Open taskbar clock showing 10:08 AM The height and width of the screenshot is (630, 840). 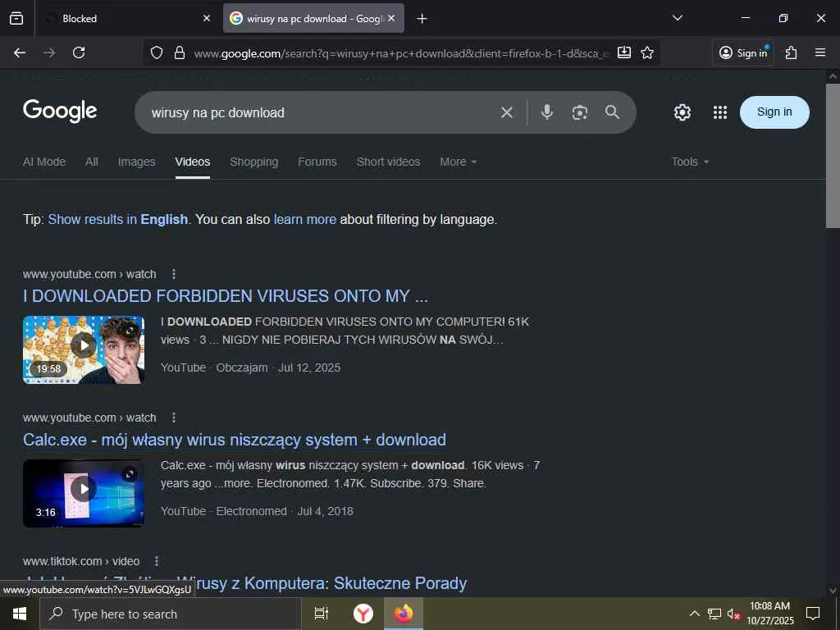(770, 614)
